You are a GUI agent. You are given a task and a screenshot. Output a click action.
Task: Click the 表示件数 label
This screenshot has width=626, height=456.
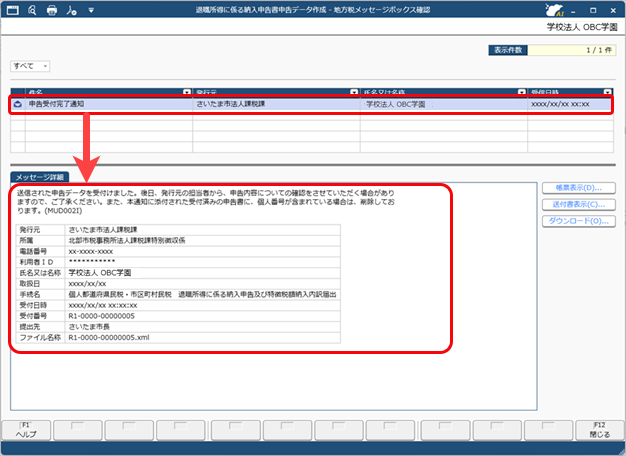508,50
